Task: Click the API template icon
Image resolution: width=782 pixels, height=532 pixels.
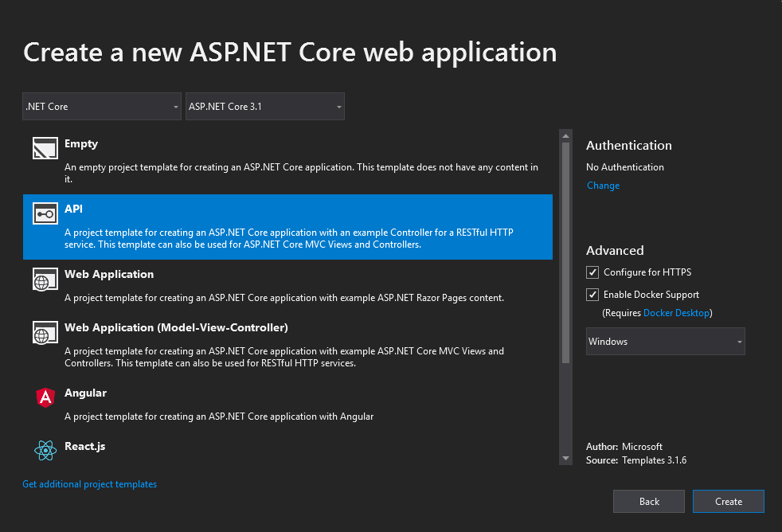Action: 45,213
